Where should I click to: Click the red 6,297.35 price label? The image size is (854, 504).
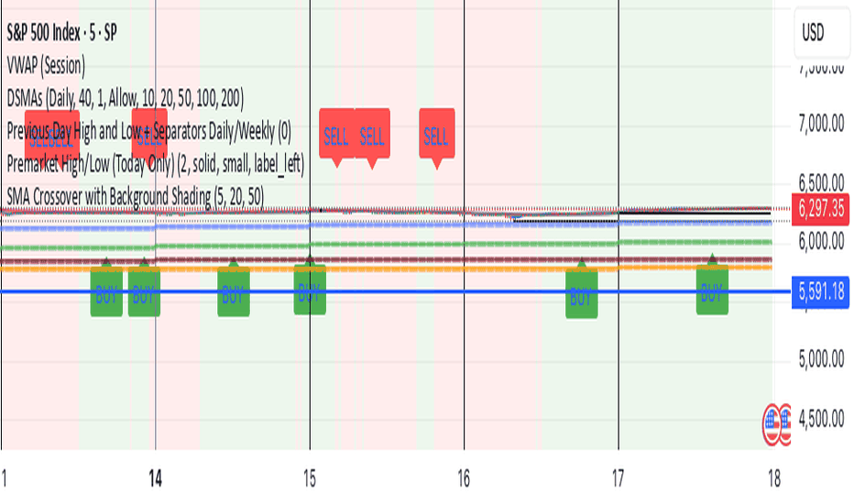coord(820,209)
